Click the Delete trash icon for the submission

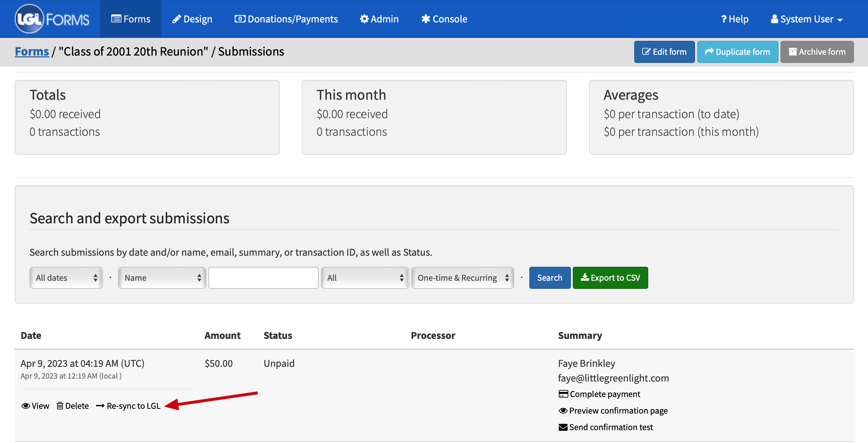click(61, 405)
